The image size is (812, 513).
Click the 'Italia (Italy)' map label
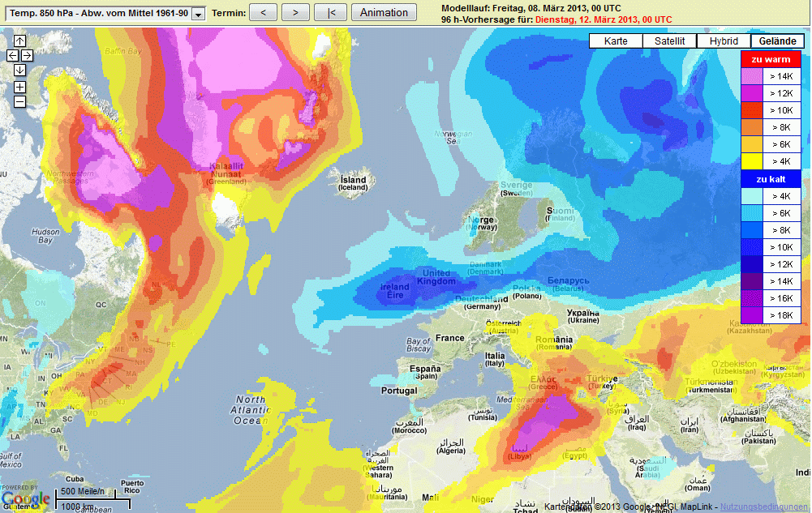click(x=495, y=359)
